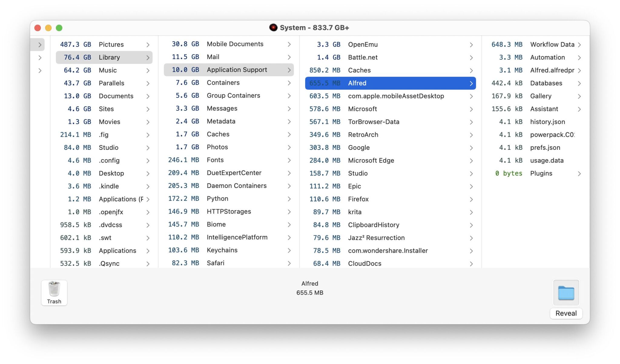Select the Gallery folder
The height and width of the screenshot is (364, 620).
pyautogui.click(x=536, y=96)
